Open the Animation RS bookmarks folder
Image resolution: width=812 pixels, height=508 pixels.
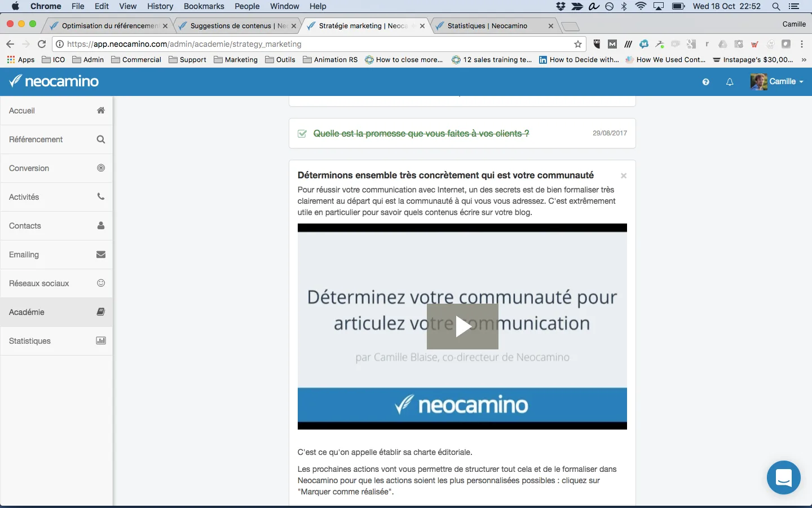pos(330,59)
